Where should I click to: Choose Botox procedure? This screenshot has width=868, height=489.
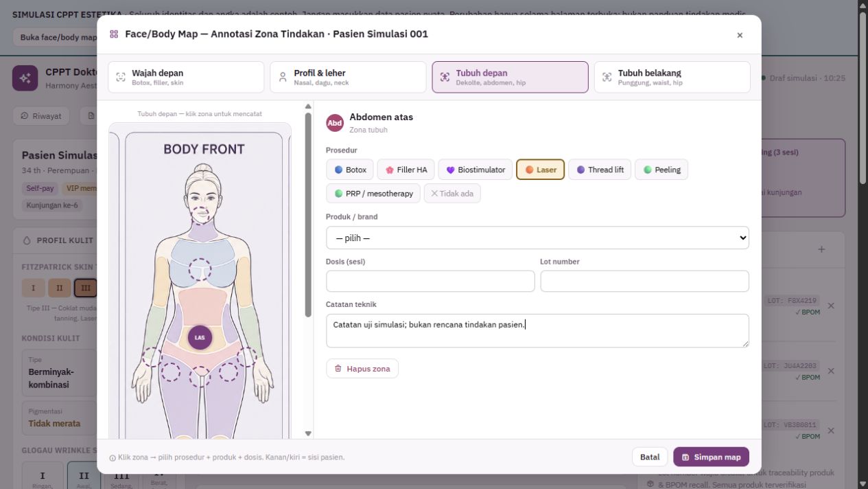tap(350, 170)
